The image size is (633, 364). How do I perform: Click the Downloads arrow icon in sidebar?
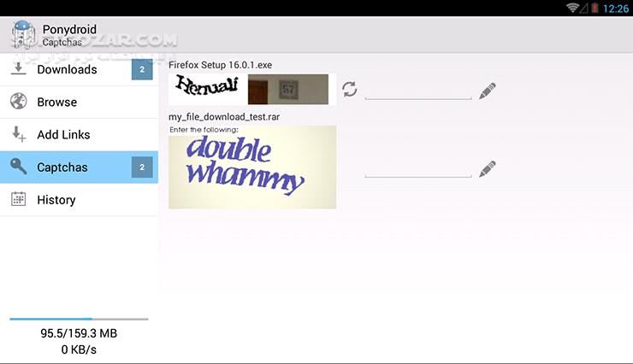pos(18,69)
